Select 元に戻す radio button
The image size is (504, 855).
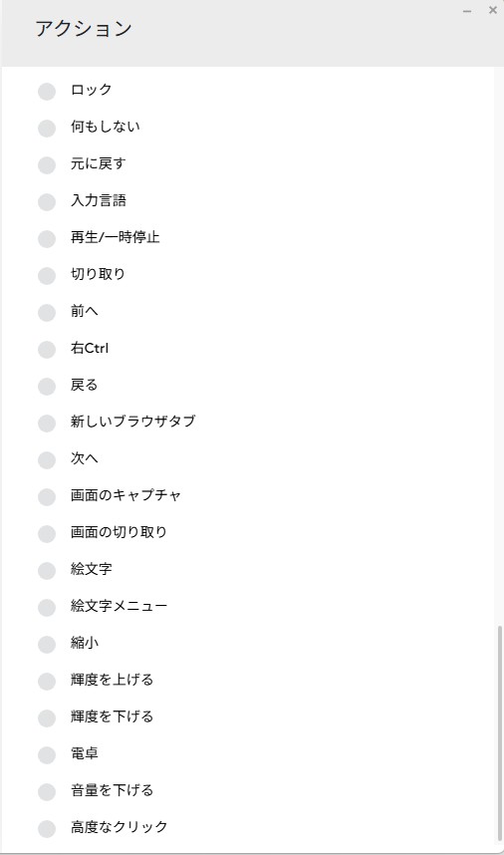click(x=47, y=164)
